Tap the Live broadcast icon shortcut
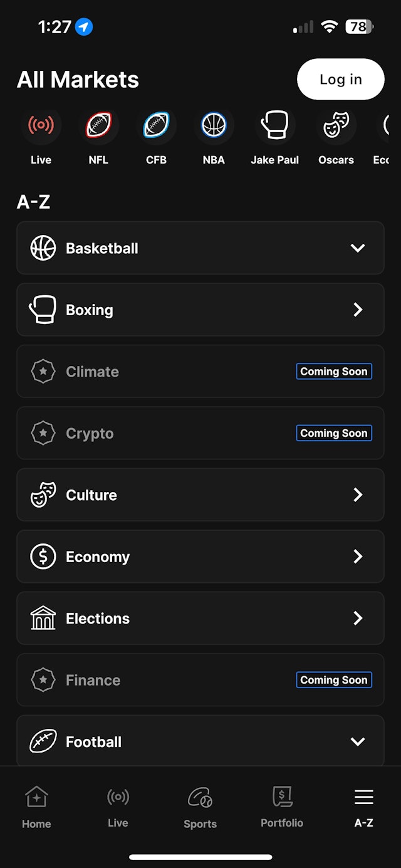The height and width of the screenshot is (868, 401). (41, 126)
